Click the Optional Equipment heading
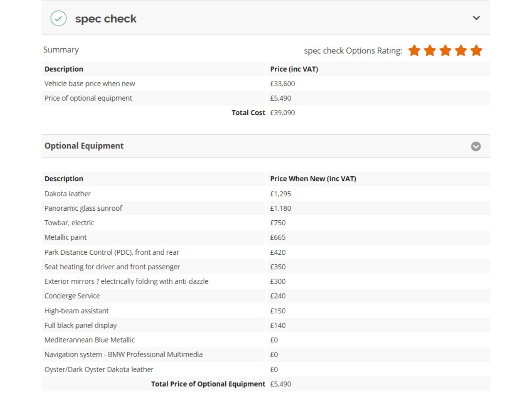The image size is (532, 399). tap(84, 146)
